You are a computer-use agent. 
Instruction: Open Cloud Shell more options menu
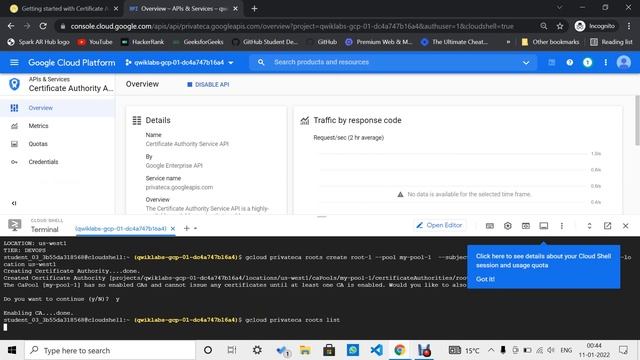pyautogui.click(x=562, y=226)
